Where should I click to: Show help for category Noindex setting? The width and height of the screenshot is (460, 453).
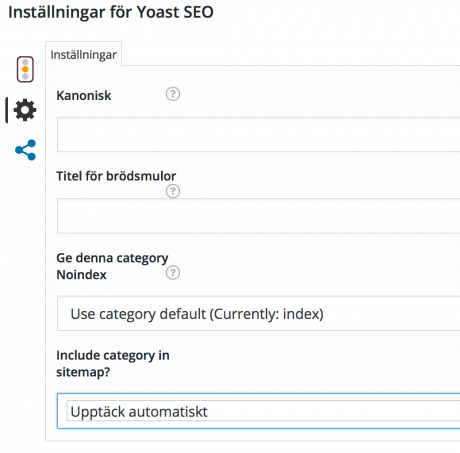173,272
